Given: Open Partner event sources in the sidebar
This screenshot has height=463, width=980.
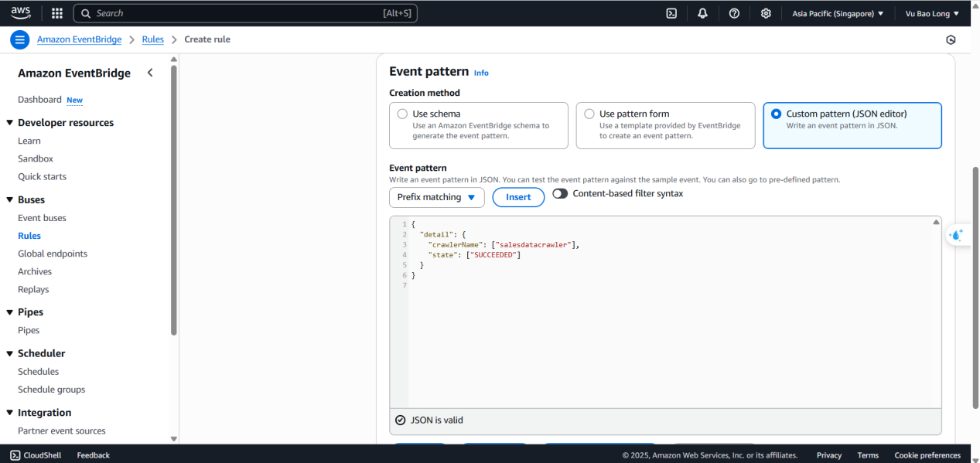Looking at the screenshot, I should tap(62, 431).
